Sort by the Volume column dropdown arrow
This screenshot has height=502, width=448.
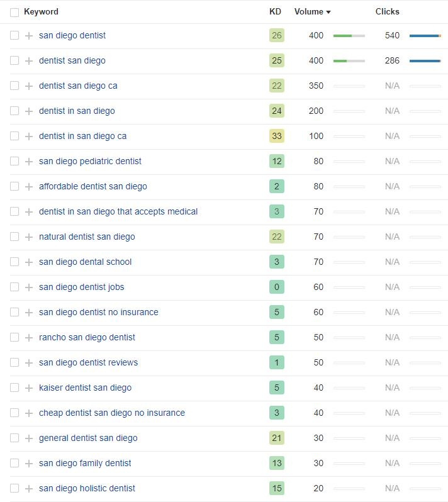(x=328, y=12)
